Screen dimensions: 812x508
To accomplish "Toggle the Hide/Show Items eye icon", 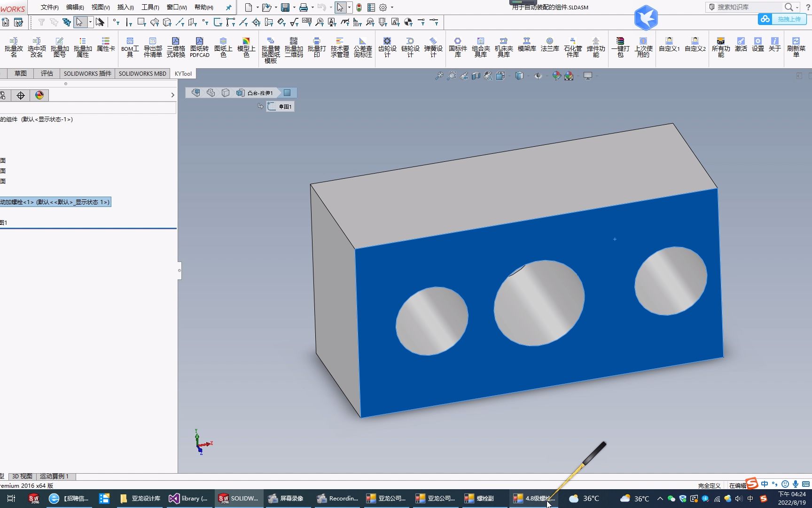I will [x=539, y=76].
